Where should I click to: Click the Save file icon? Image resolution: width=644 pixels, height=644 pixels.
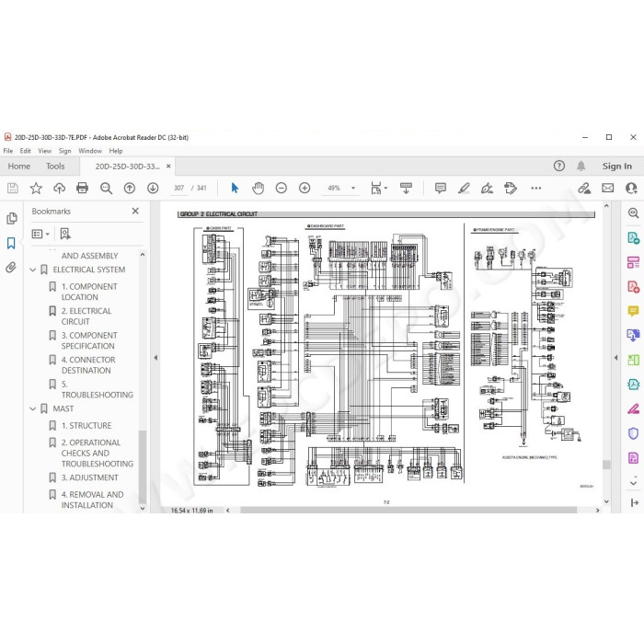tap(13, 188)
